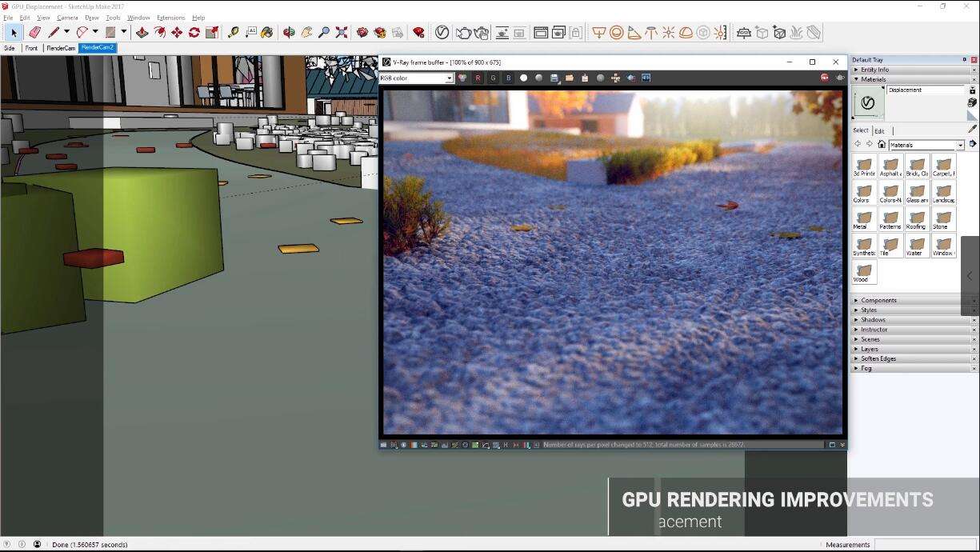
Task: Start render with the teapot icon
Action: pyautogui.click(x=463, y=33)
